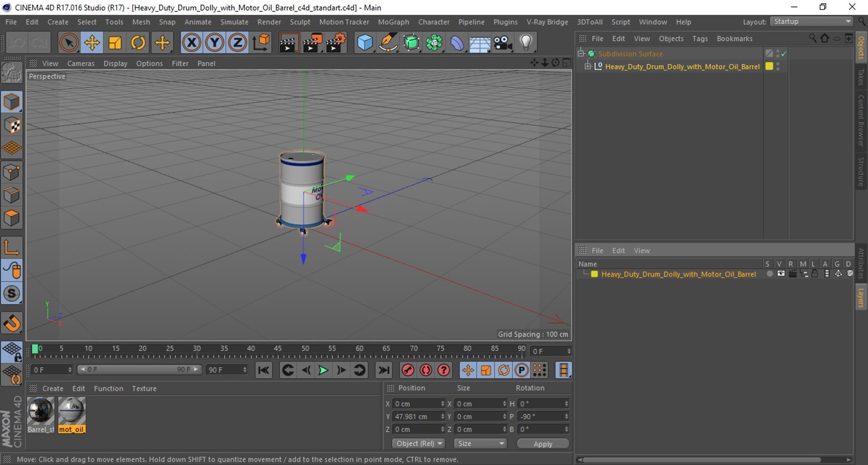This screenshot has height=465, width=868.
Task: Open Object Manager Tags menu
Action: point(700,38)
